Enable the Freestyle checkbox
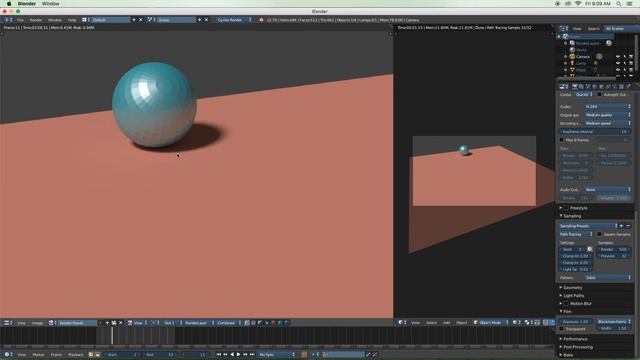 click(x=567, y=208)
